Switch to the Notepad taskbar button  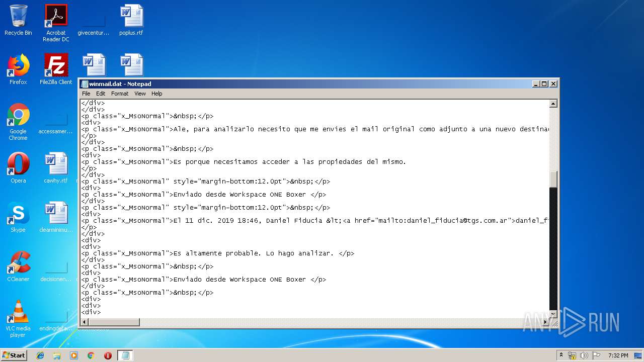(125, 355)
